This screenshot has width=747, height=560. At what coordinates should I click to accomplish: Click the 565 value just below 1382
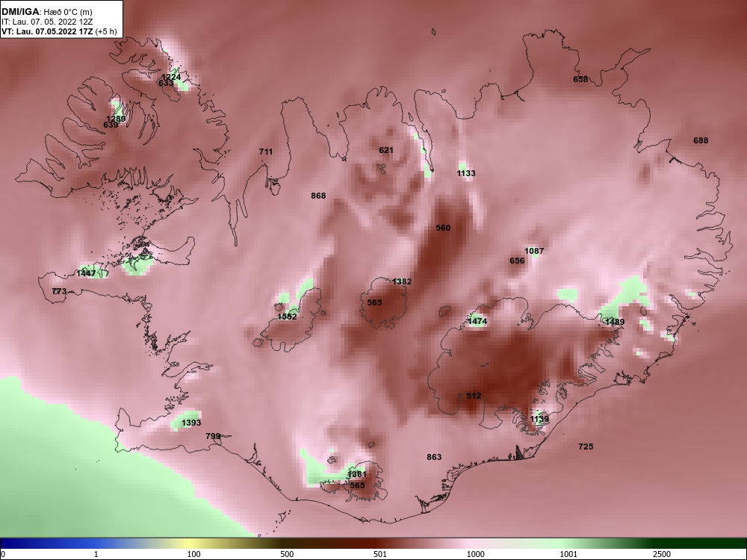click(374, 303)
